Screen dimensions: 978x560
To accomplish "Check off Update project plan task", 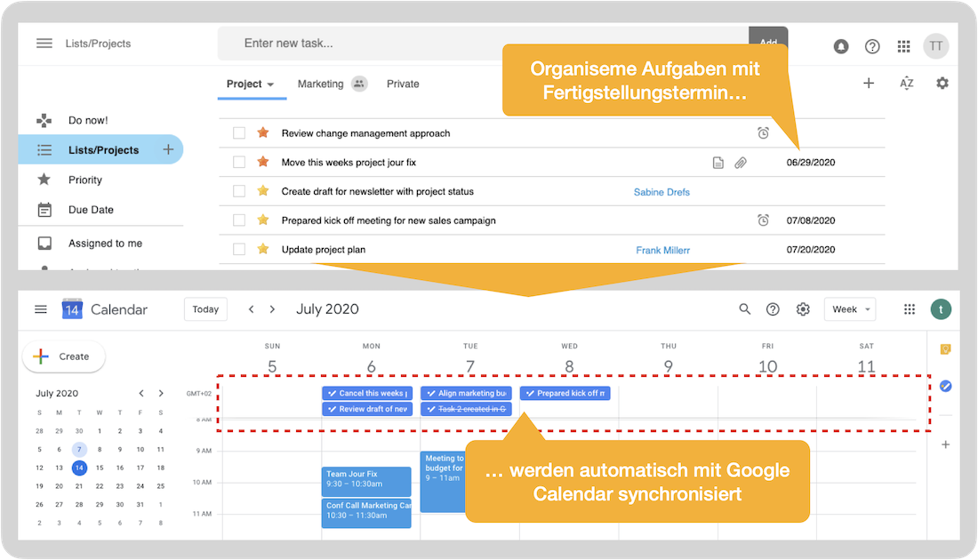I will click(239, 250).
